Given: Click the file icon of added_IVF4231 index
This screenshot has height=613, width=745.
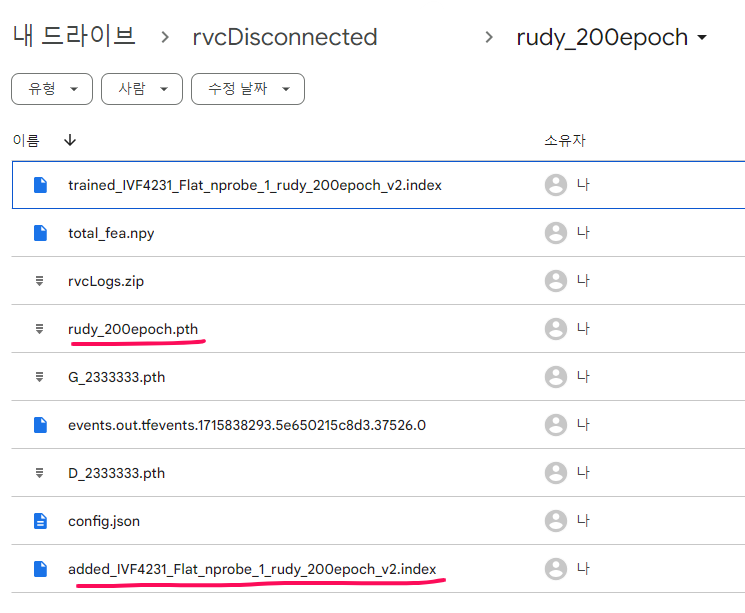Looking at the screenshot, I should coord(40,569).
